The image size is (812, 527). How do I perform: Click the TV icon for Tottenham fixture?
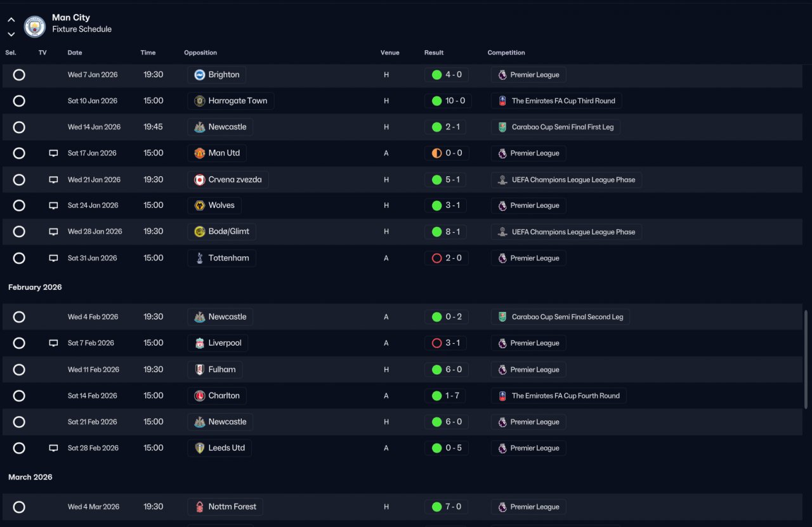click(53, 258)
